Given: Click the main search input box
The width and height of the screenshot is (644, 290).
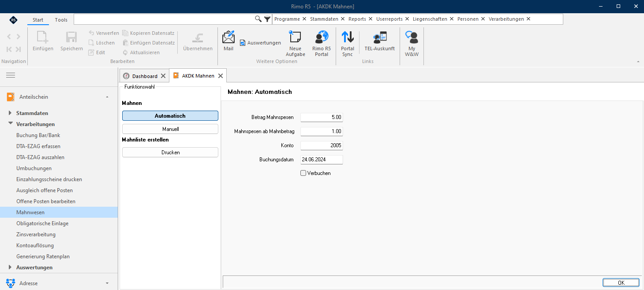Looking at the screenshot, I should click(x=164, y=19).
